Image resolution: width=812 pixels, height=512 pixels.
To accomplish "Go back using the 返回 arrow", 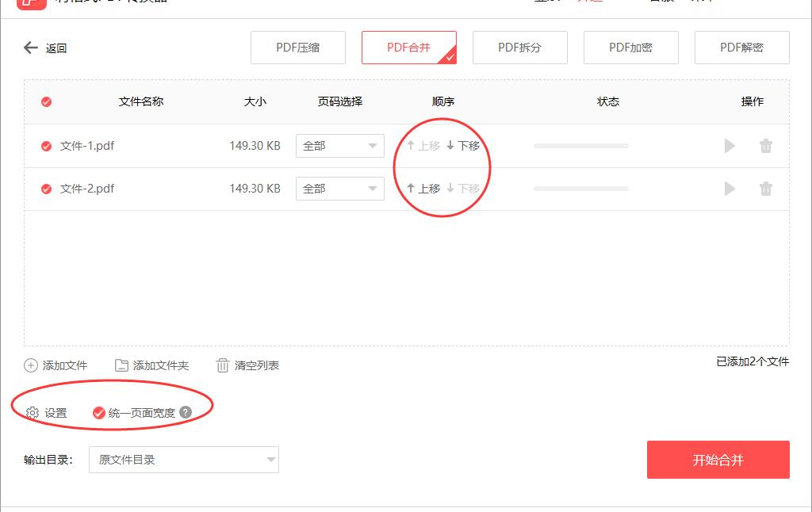I will [x=31, y=48].
